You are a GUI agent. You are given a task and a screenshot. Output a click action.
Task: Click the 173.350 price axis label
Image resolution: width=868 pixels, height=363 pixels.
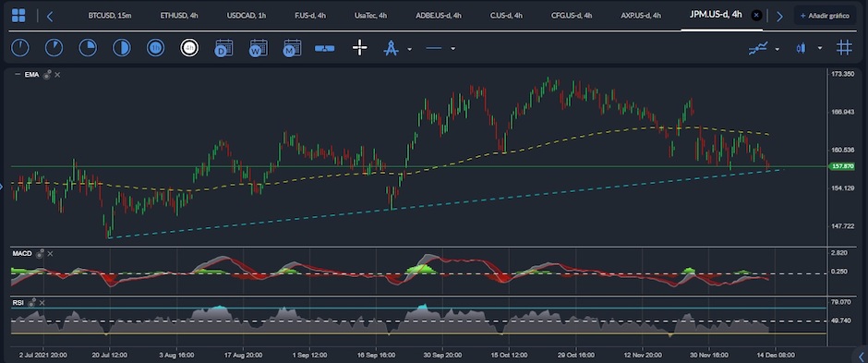843,74
